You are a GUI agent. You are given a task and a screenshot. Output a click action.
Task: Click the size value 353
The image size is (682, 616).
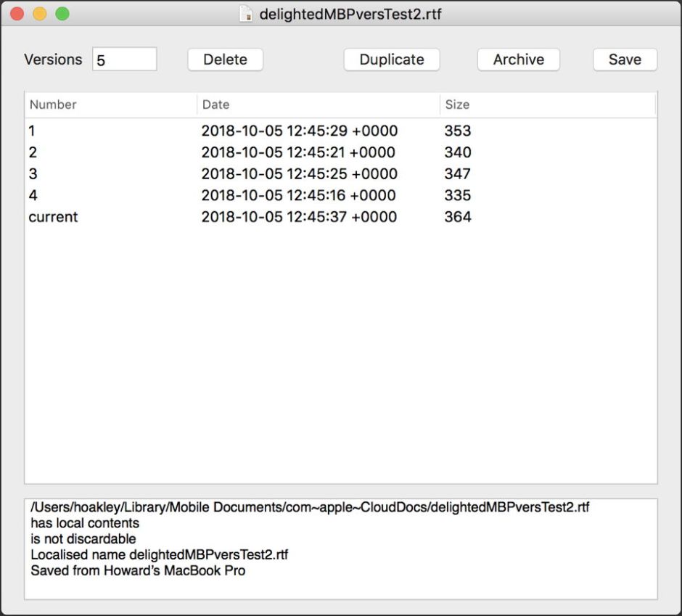(458, 131)
